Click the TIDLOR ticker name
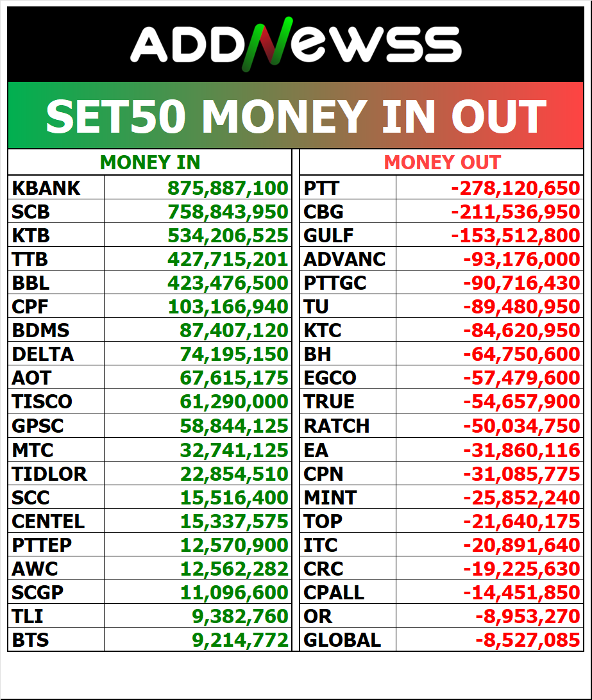The height and width of the screenshot is (700, 592). pyautogui.click(x=49, y=474)
